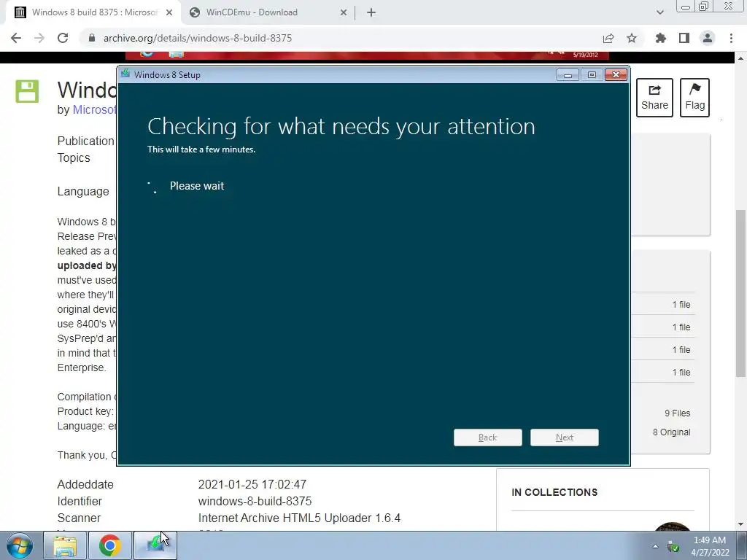
Task: Minimize the Windows 8 Setup window
Action: click(x=568, y=75)
